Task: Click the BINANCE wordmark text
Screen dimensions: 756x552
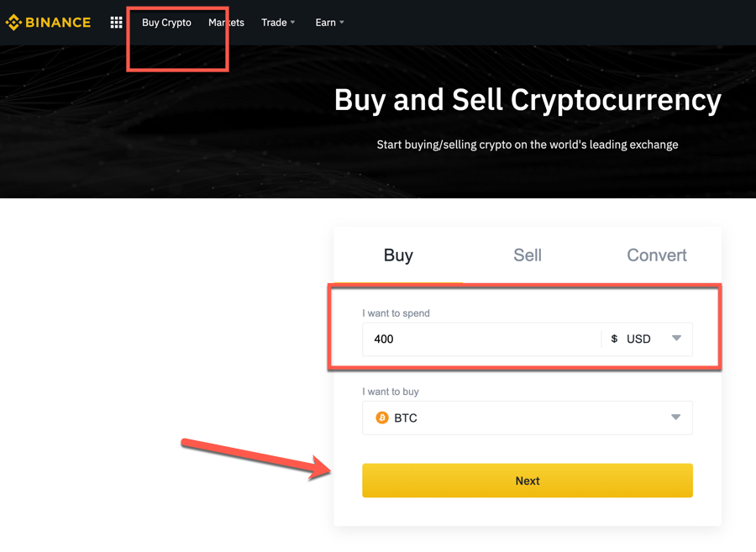Action: [x=58, y=23]
